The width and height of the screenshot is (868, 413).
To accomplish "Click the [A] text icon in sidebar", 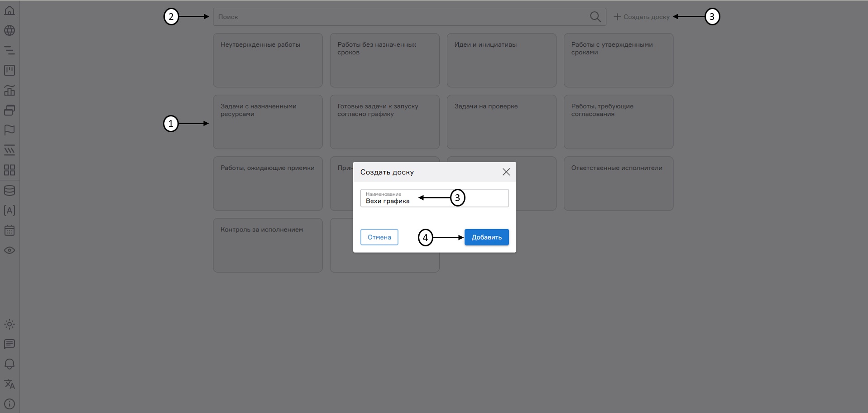I will click(10, 210).
